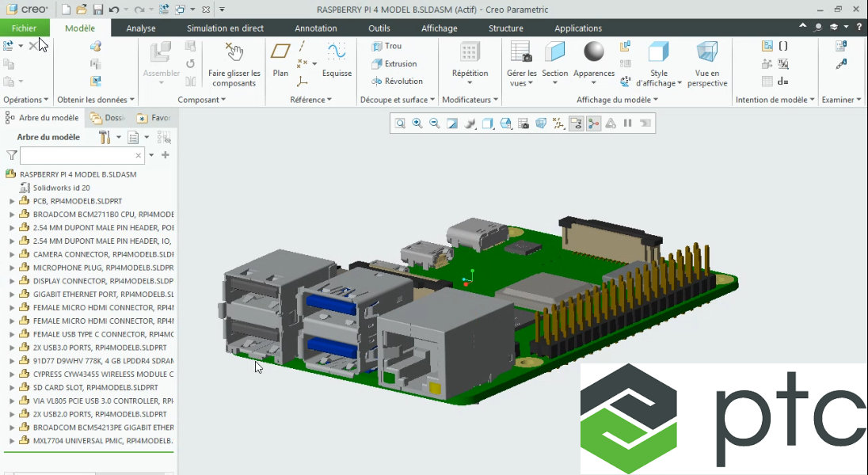Open the model tree settings icon
Viewport: 868px width, 475px height.
click(x=105, y=137)
